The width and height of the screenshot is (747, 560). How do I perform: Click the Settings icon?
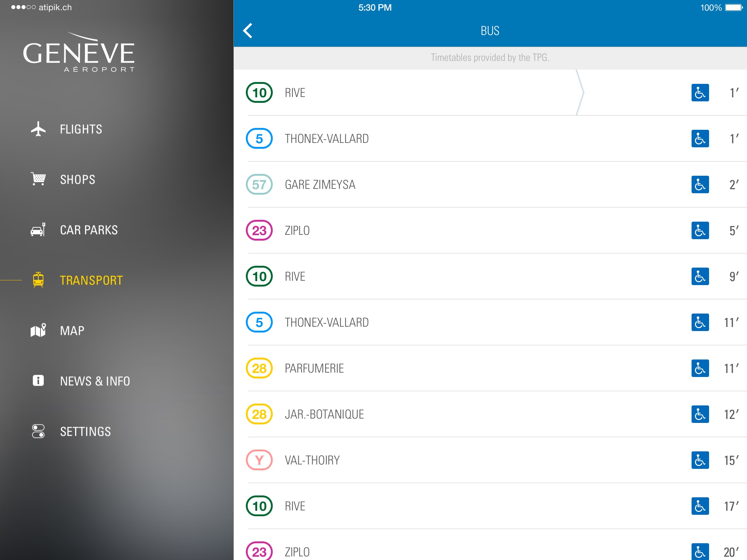(39, 431)
